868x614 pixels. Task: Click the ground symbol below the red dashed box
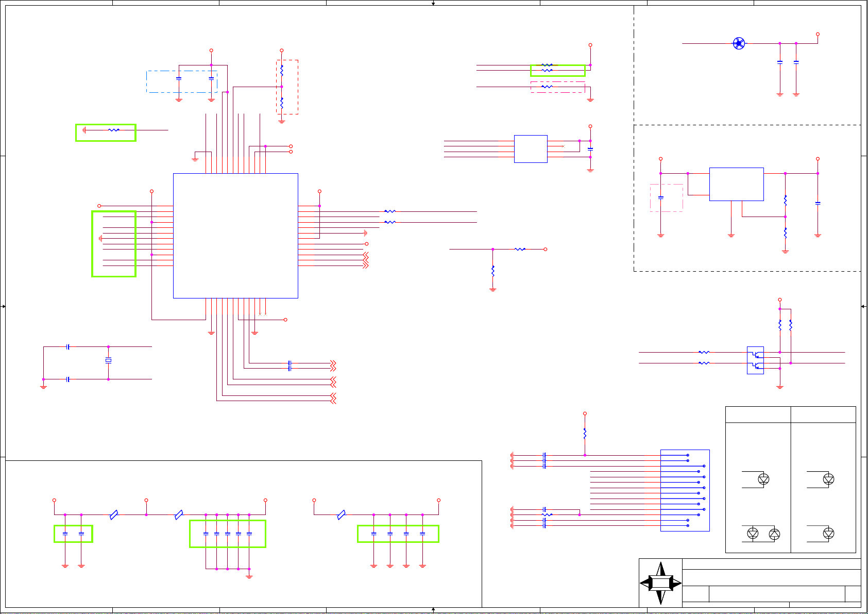[282, 122]
